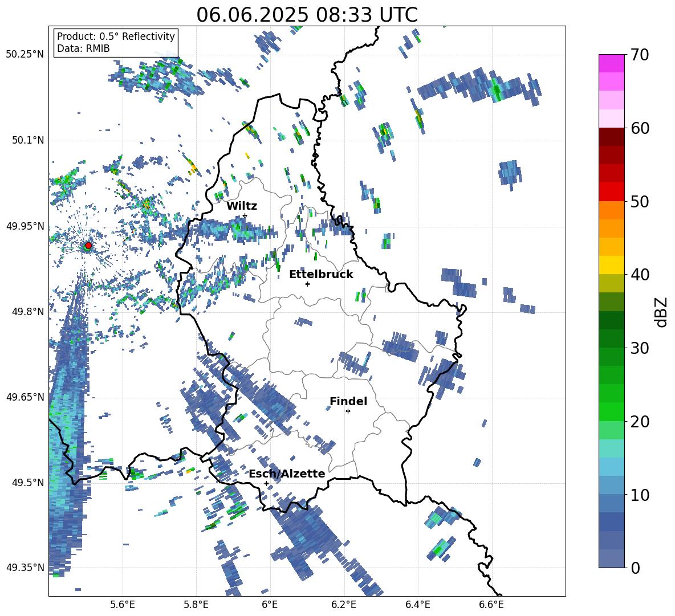This screenshot has width=675, height=616.
Task: Click the Ettelbruck location cross marker
Action: click(x=307, y=284)
